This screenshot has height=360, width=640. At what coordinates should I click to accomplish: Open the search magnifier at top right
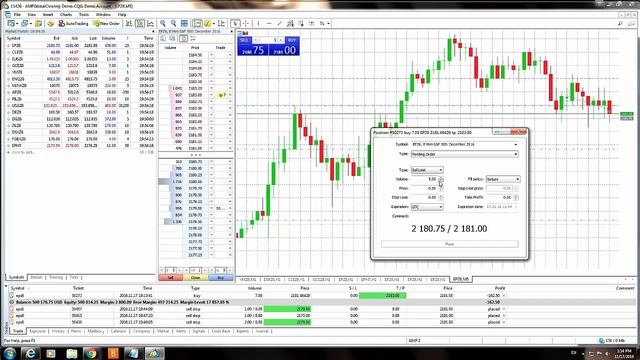pos(620,24)
